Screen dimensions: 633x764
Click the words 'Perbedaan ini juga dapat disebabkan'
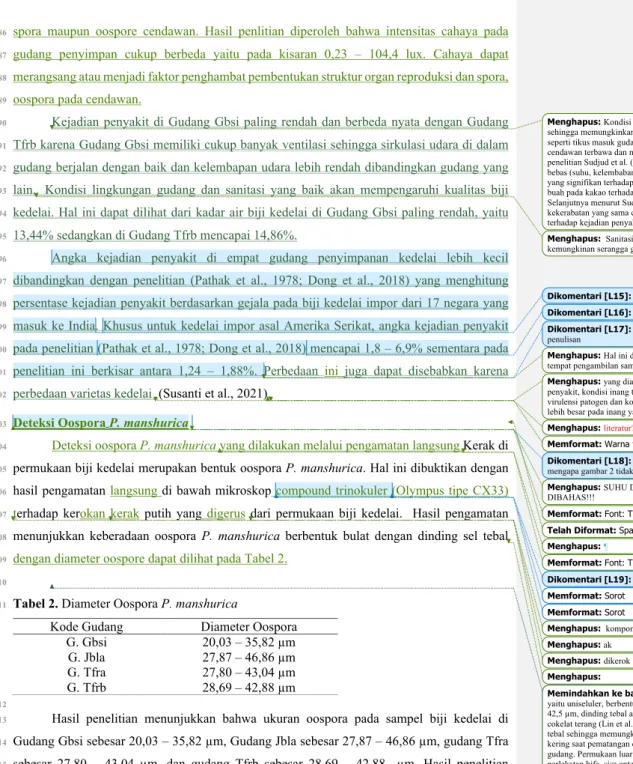tap(362, 371)
